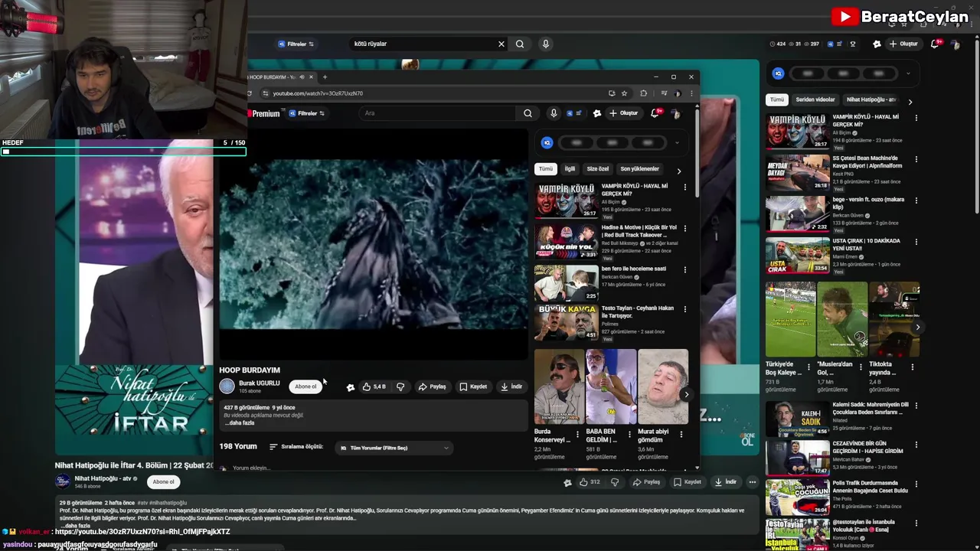The image size is (980, 551).
Task: Click Yorum ekleyin comment field
Action: (250, 468)
